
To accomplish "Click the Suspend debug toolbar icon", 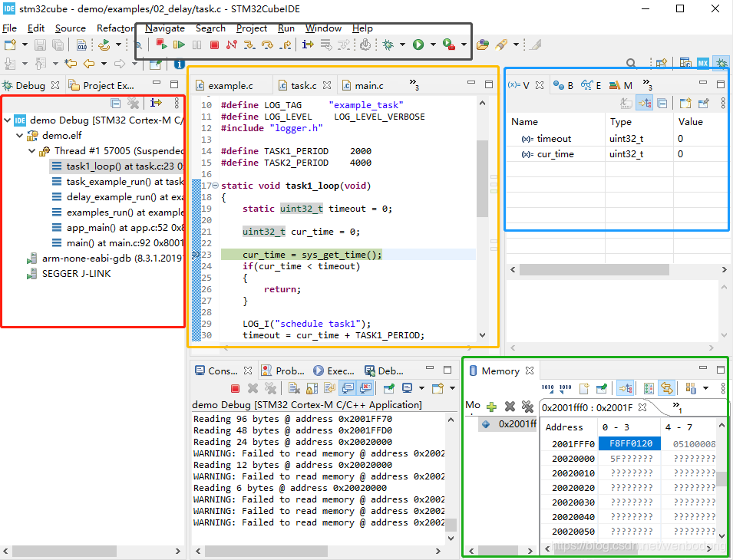I will 196,44.
